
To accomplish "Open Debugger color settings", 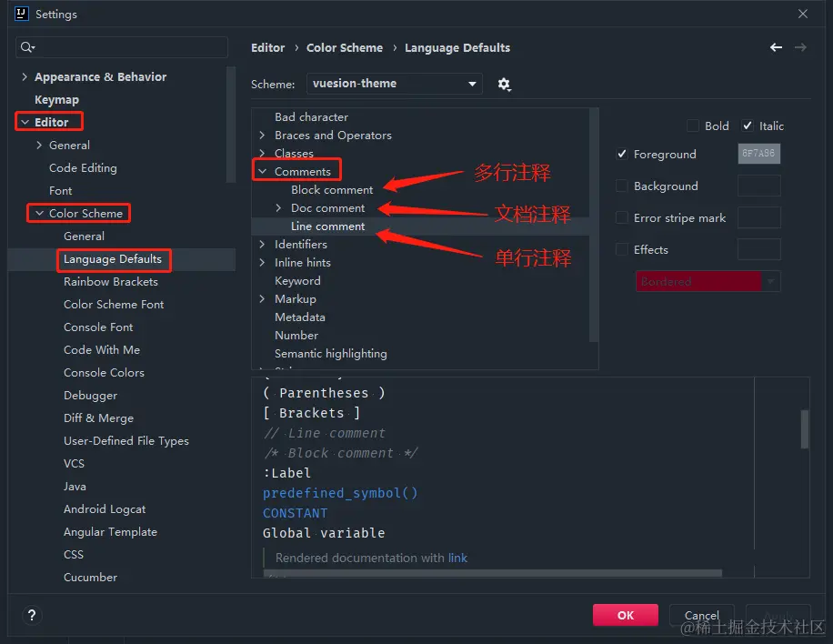I will tap(90, 396).
